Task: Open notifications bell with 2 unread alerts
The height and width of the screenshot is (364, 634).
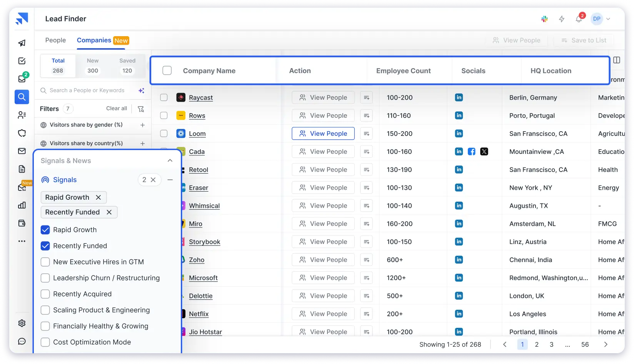Action: (x=579, y=19)
